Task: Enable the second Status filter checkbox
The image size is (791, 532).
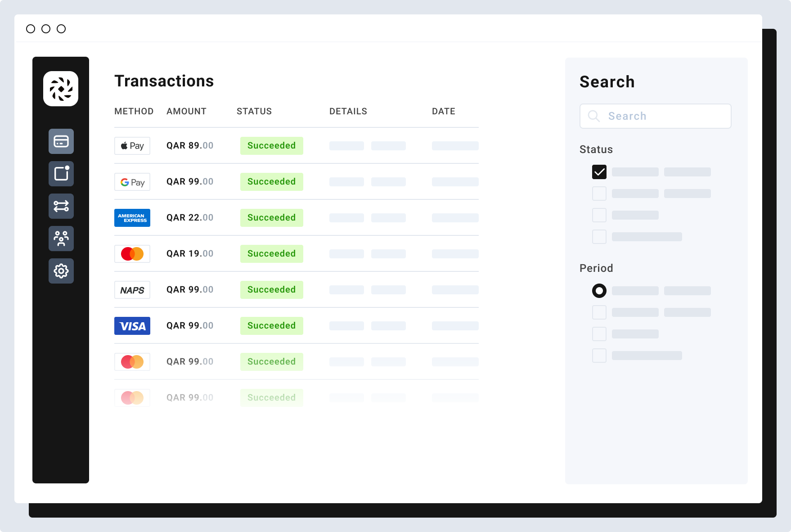Action: (599, 193)
